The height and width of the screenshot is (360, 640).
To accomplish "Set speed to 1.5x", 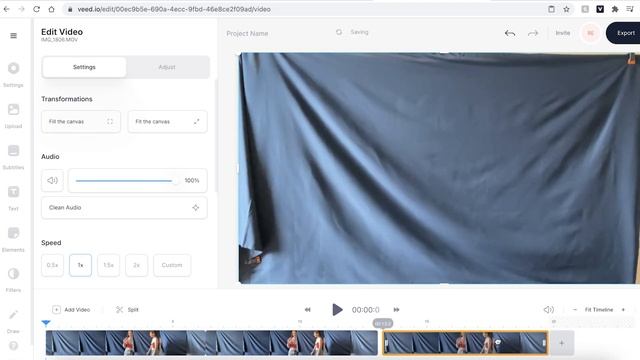I will coord(108,265).
